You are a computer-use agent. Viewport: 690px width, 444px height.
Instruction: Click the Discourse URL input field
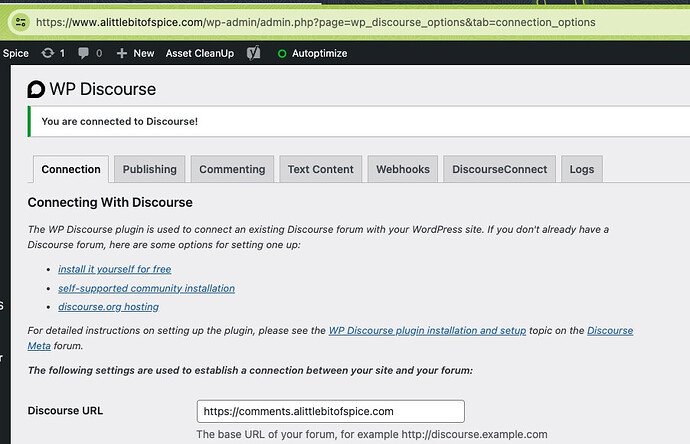click(331, 411)
